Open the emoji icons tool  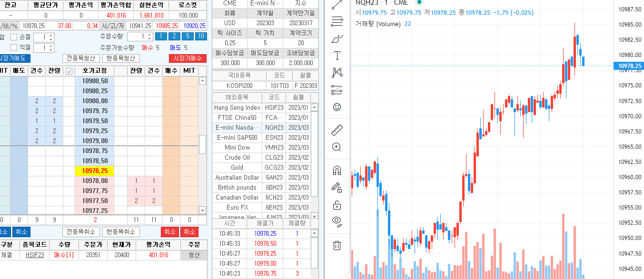(x=337, y=107)
